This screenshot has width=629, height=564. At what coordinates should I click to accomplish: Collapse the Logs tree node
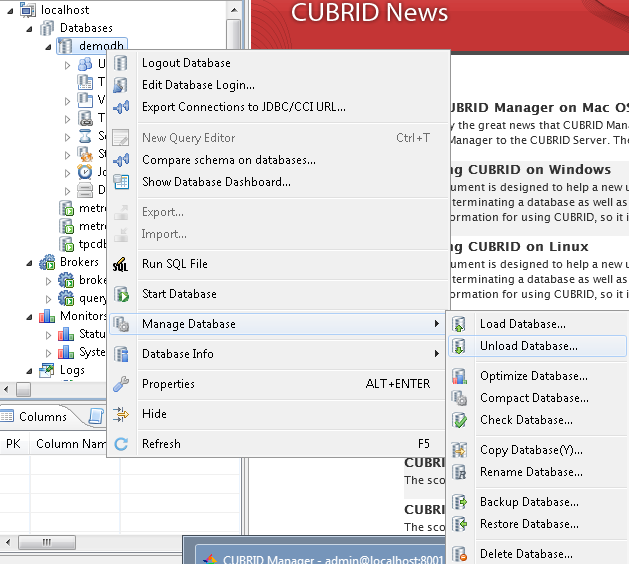(29, 371)
